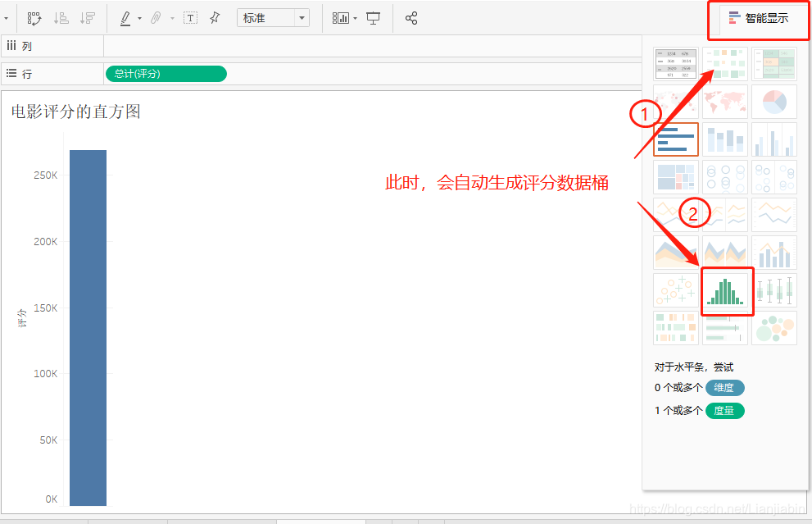812x524 pixels.
Task: Click the 总计(评分) pill on the 行 shelf
Action: (x=166, y=74)
